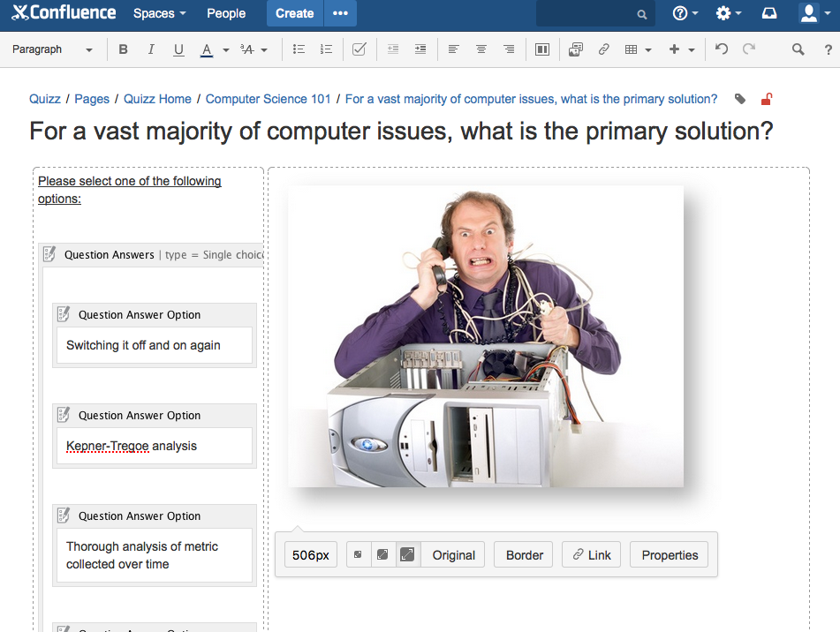Open the Spaces menu

click(x=159, y=13)
